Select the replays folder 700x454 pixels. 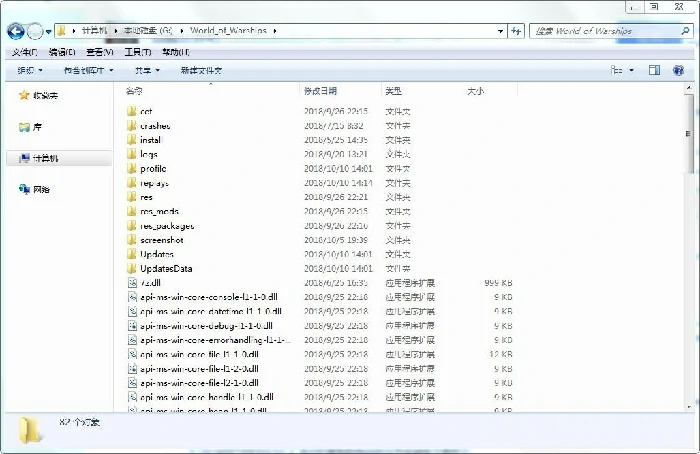[153, 183]
